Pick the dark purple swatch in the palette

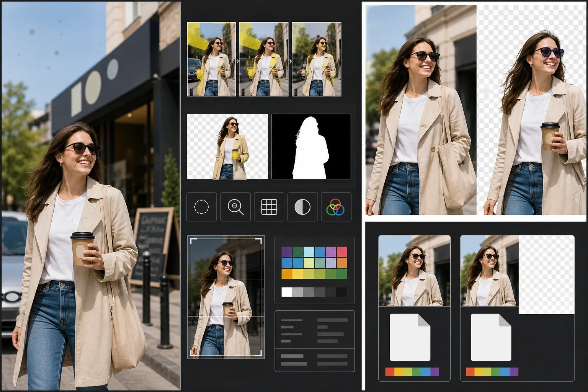[287, 252]
